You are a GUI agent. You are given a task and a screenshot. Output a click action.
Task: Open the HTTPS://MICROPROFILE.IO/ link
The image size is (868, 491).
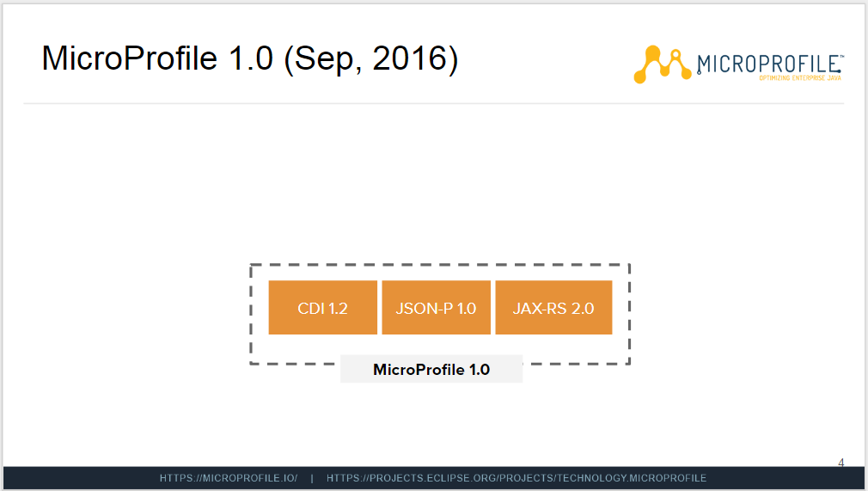tap(229, 478)
